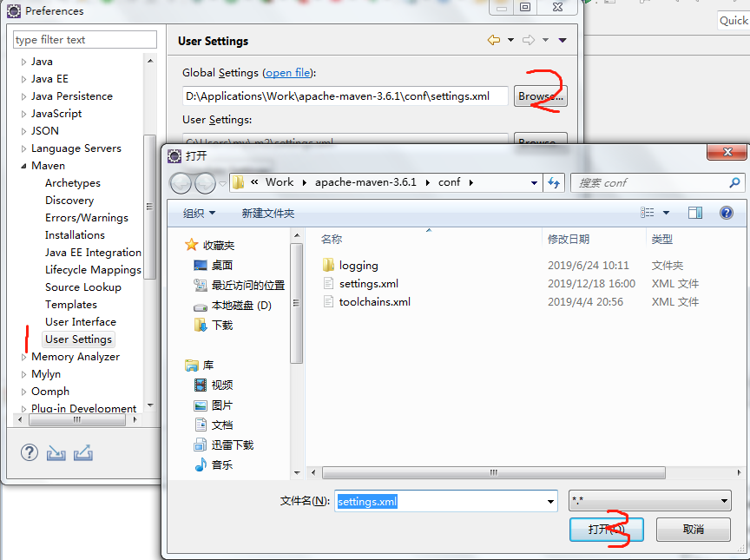Open the logging folder

coord(358,266)
